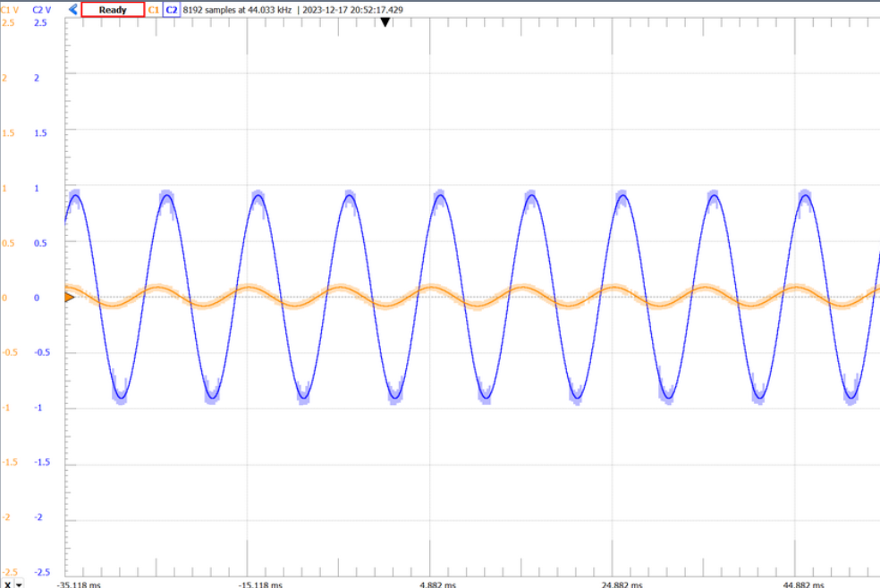This screenshot has height=588, width=880.
Task: Click the 4.882 ms time axis label
Action: [x=436, y=584]
